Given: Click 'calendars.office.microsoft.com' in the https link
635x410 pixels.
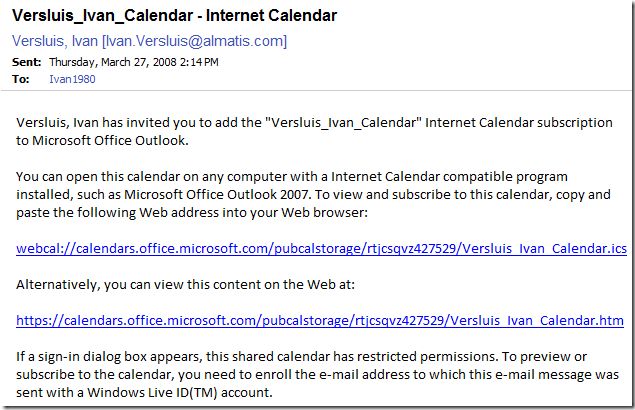Looking at the screenshot, I should pos(160,320).
